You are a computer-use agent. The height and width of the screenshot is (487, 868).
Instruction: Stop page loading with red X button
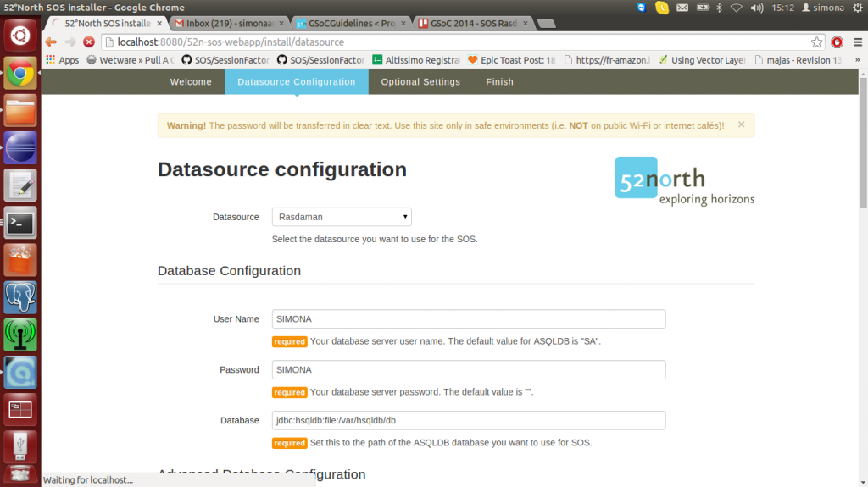(x=88, y=42)
